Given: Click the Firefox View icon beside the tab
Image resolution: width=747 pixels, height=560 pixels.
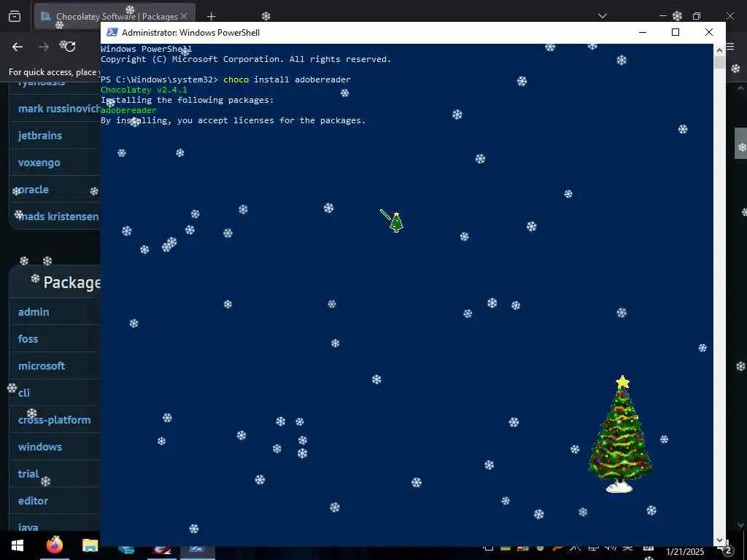Looking at the screenshot, I should pyautogui.click(x=15, y=16).
